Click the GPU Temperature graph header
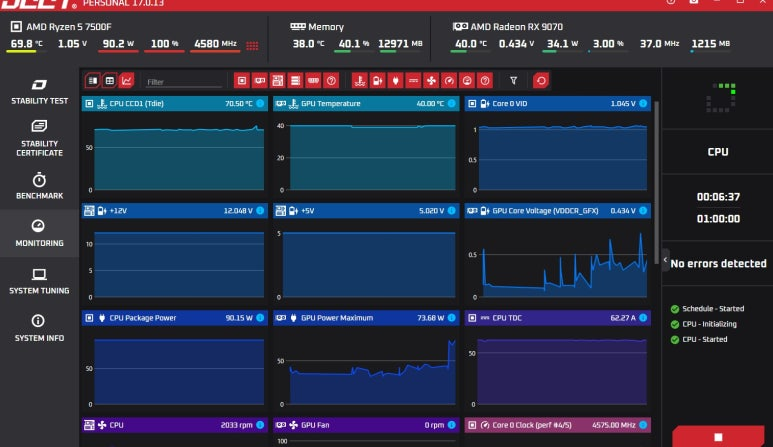The height and width of the screenshot is (447, 773). (366, 103)
